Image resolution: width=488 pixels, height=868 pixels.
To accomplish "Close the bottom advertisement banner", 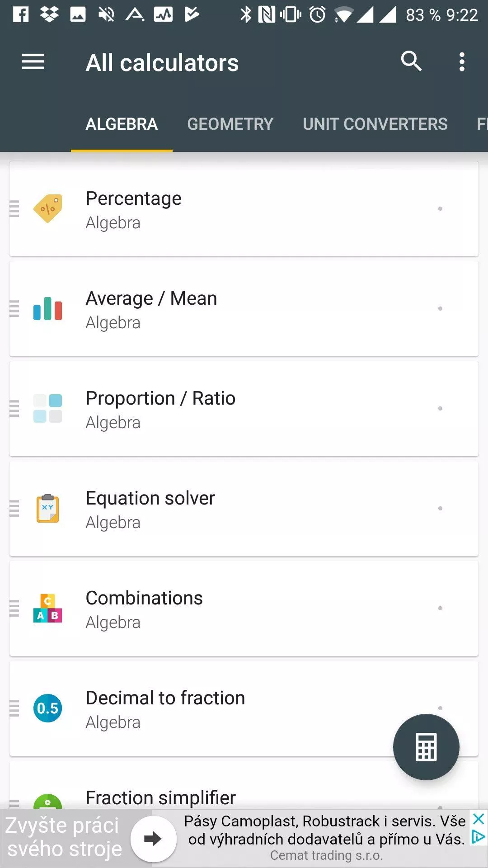I will click(479, 819).
